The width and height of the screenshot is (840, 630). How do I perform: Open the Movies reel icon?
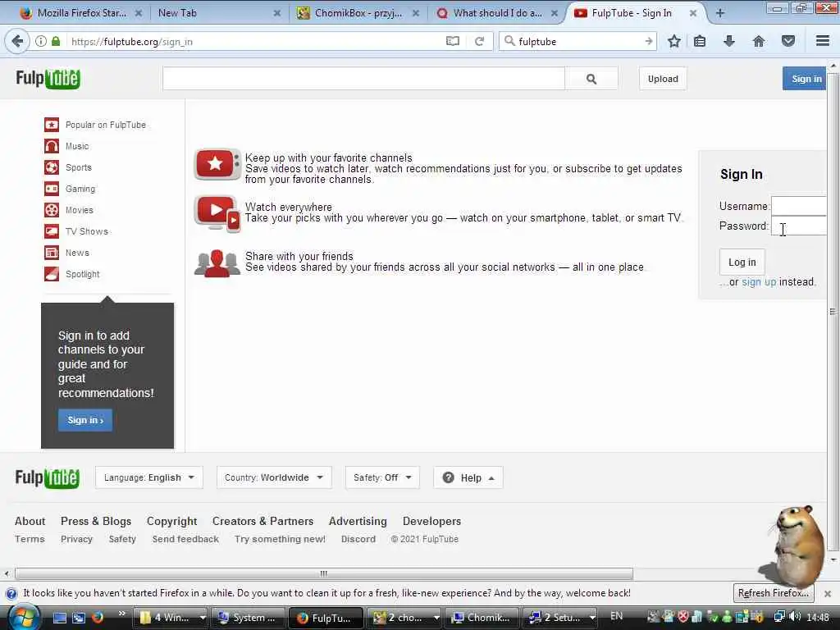52,210
